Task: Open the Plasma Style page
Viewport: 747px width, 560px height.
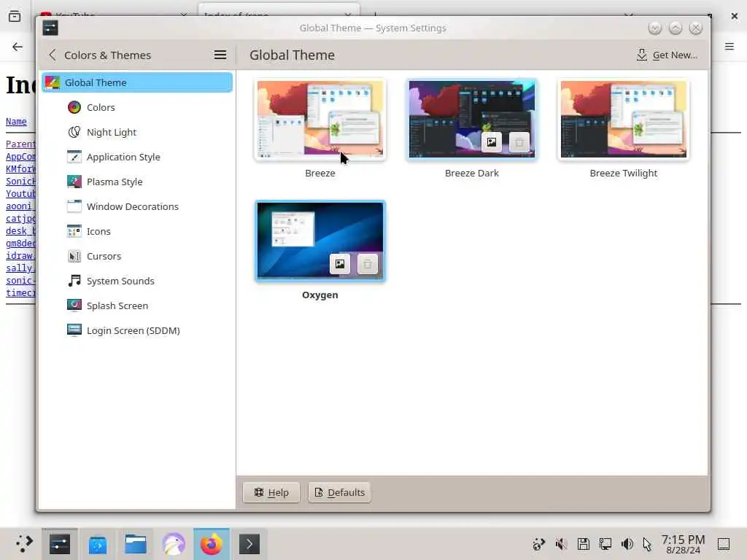Action: [137, 182]
